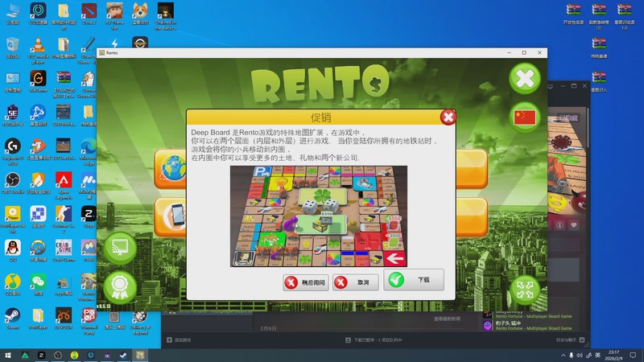Open Counter-Strike 2 desktop shortcut

coord(64,219)
